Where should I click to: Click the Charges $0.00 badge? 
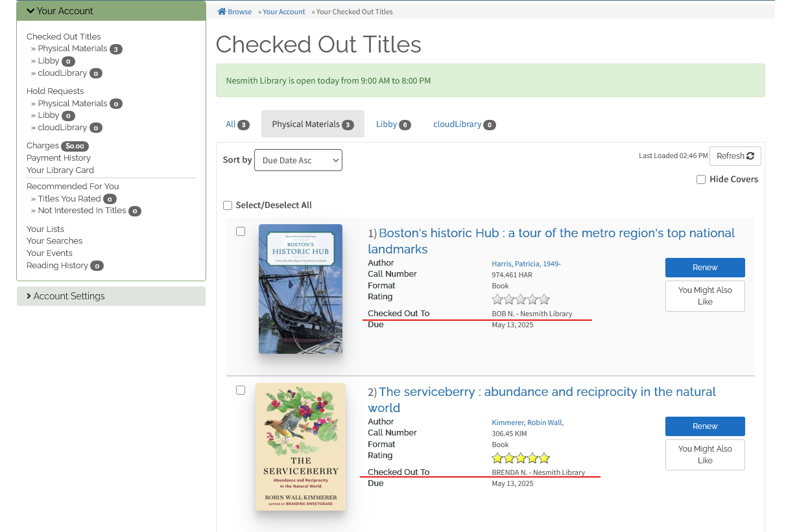click(75, 146)
